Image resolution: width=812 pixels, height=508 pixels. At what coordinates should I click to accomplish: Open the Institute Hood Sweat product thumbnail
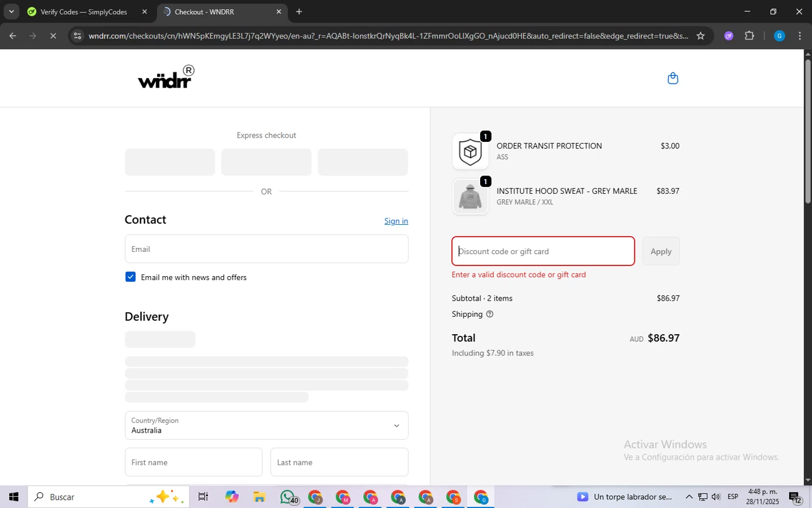[x=470, y=197]
